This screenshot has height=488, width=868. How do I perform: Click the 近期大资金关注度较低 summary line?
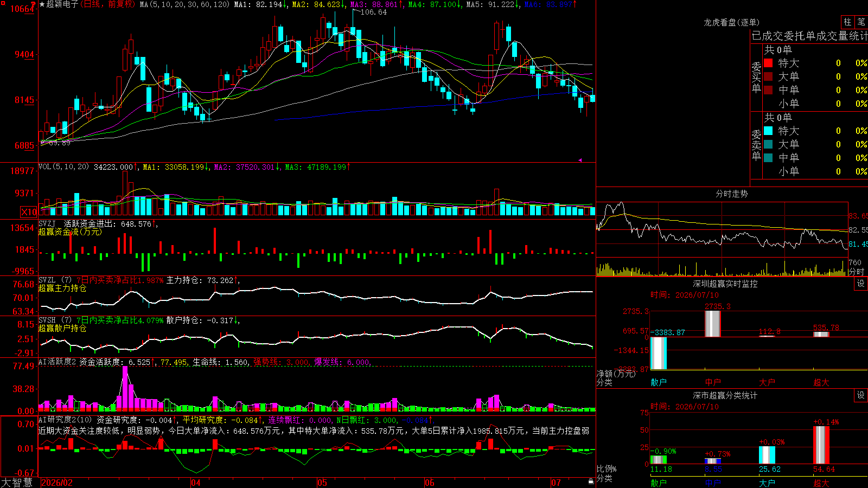pos(314,431)
